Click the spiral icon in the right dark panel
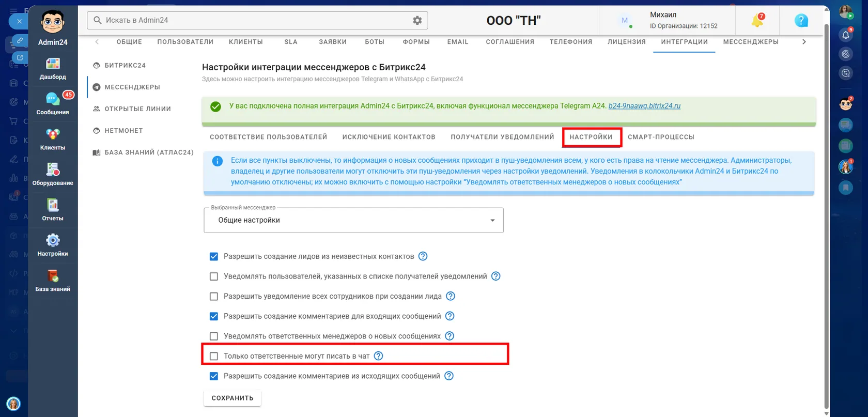This screenshot has width=868, height=417. [x=846, y=54]
